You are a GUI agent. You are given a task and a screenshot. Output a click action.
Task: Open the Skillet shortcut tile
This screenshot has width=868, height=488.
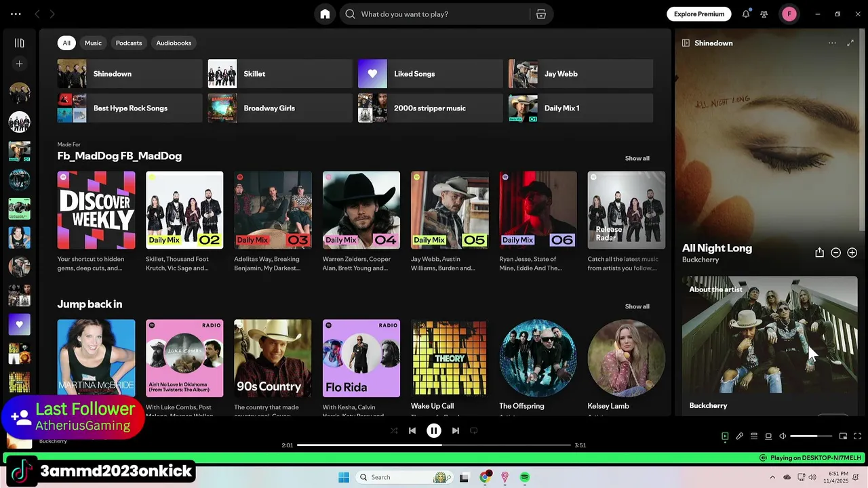click(280, 74)
